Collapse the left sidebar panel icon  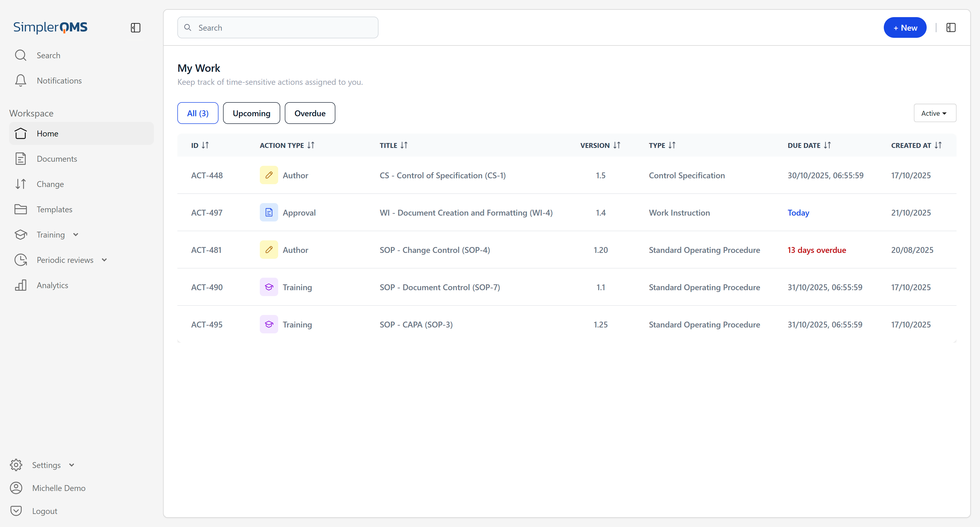(136, 28)
